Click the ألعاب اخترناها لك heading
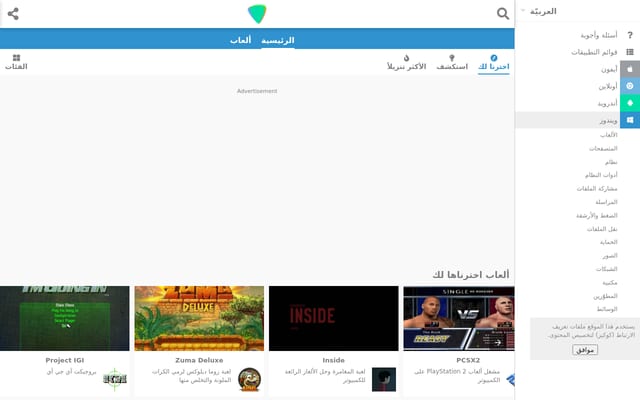This screenshot has height=400, width=640. click(x=471, y=274)
